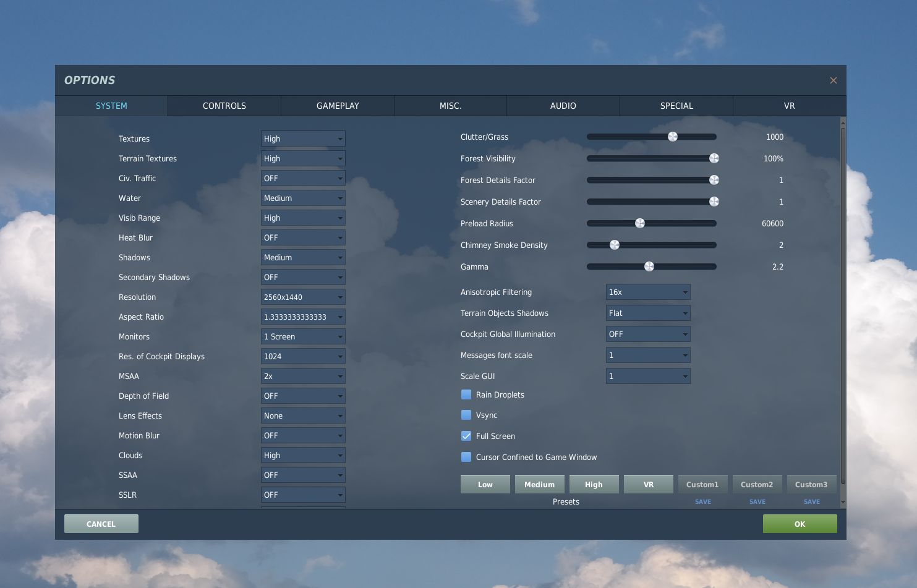Expand the Heat Blur dropdown

[303, 237]
